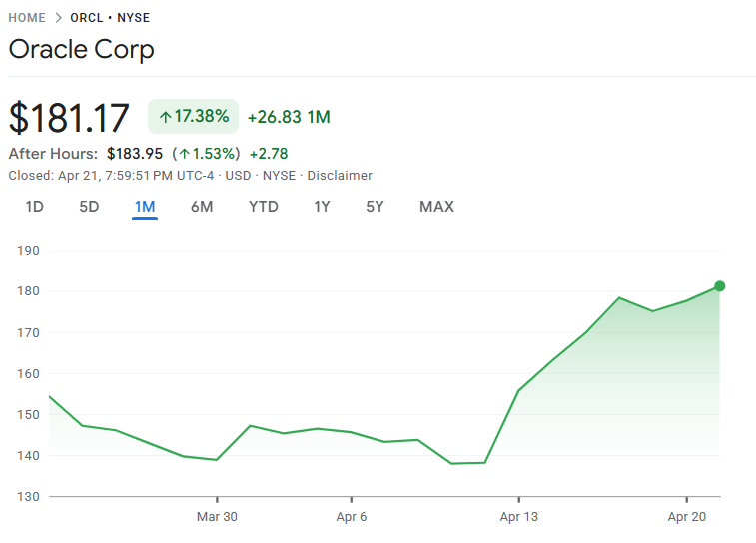Click the ORCL · NYSE breadcrumb
The height and width of the screenshot is (543, 756).
tap(110, 18)
